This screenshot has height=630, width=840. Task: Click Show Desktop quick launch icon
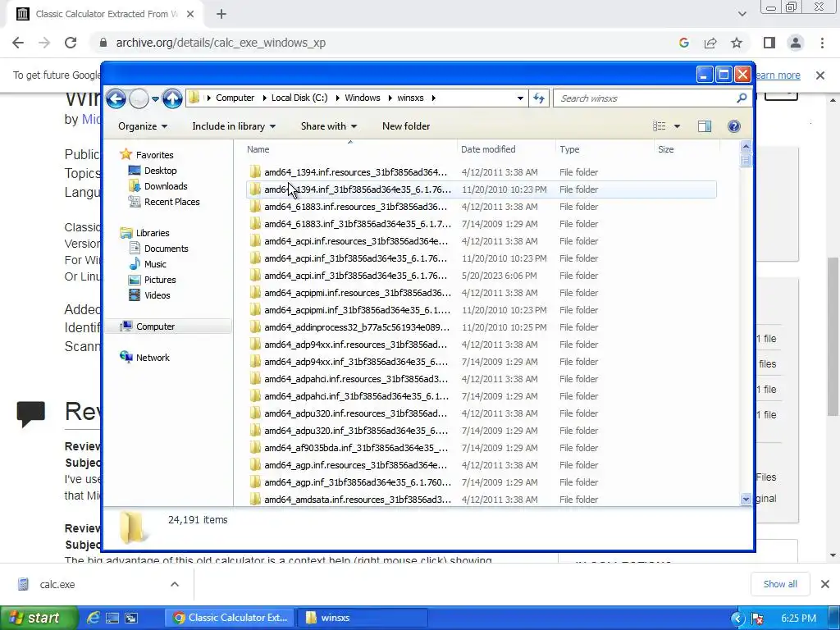pyautogui.click(x=112, y=618)
